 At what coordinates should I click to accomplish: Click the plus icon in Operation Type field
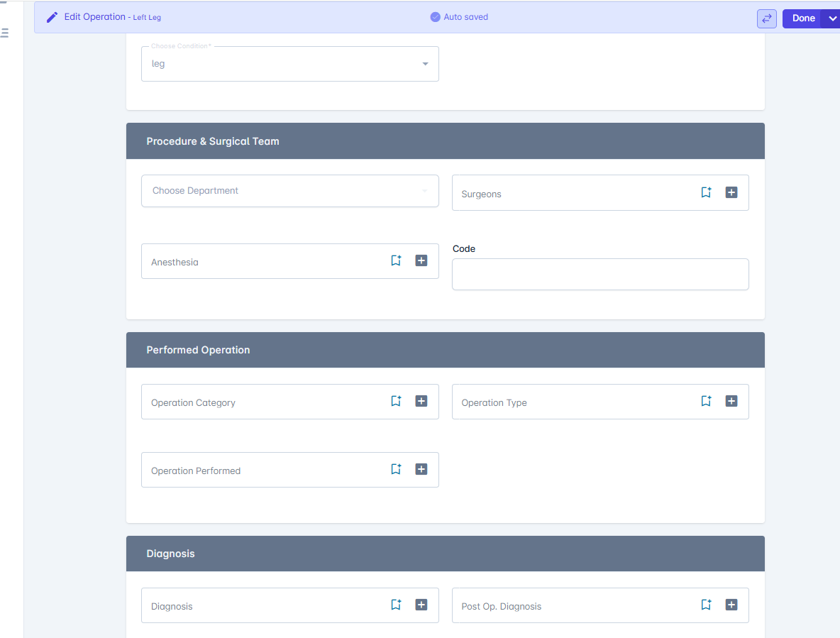[x=731, y=401]
